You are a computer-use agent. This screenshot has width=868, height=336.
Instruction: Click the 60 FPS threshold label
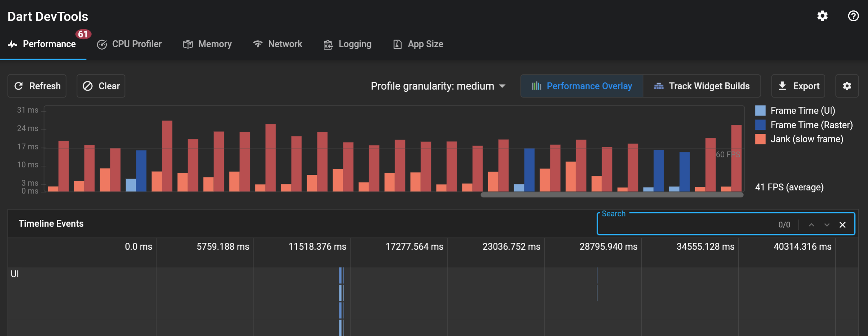click(x=728, y=154)
